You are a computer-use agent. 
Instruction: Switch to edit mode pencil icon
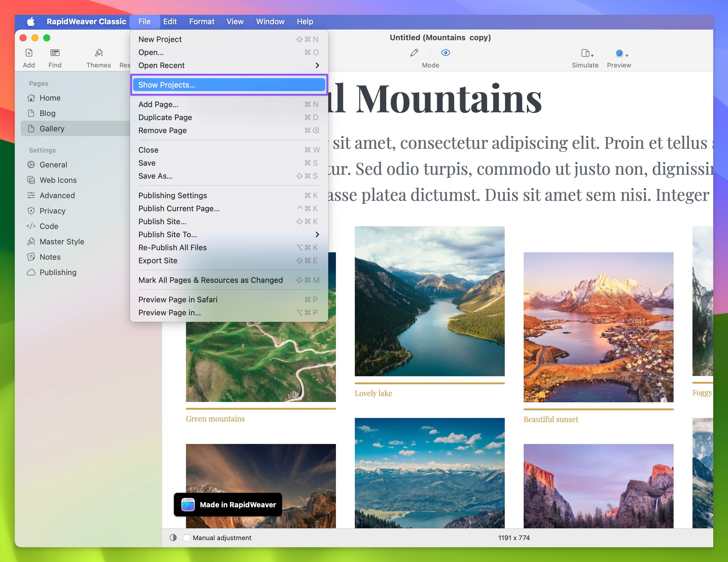[414, 53]
